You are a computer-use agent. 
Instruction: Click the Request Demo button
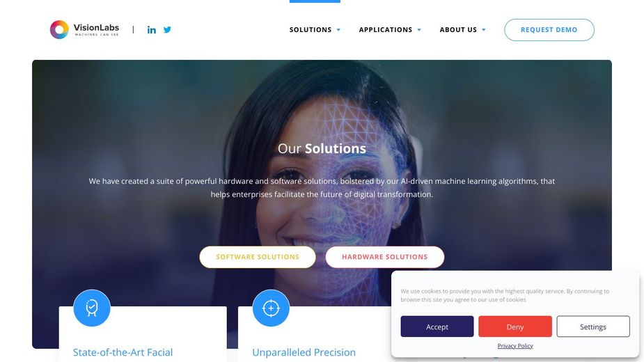[x=549, y=29]
